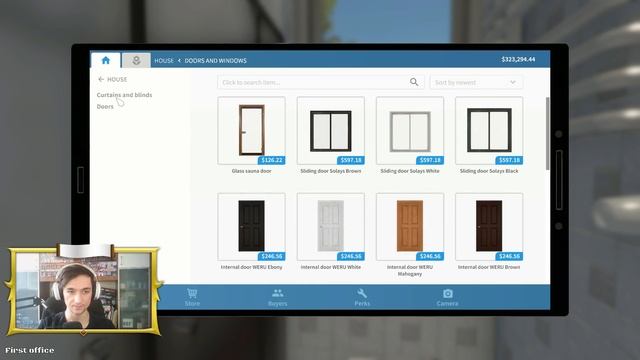Click the HOUSE breadcrumb in header

coord(164,60)
